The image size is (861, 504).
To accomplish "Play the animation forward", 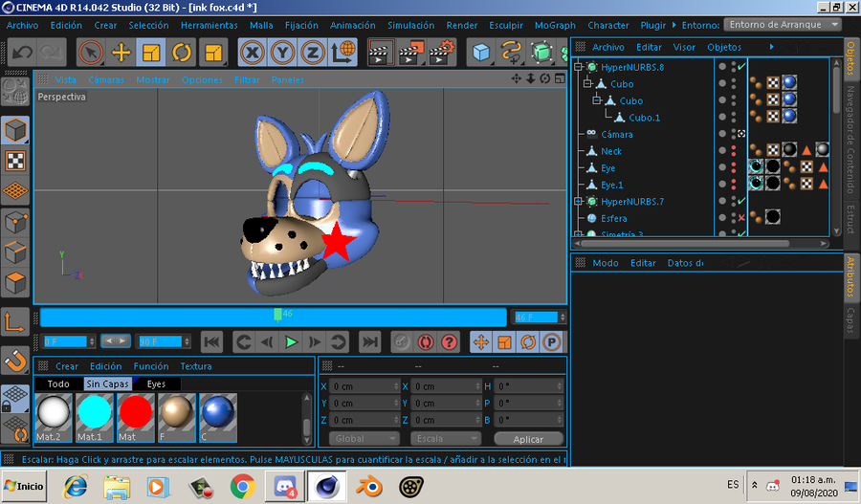I will click(291, 342).
